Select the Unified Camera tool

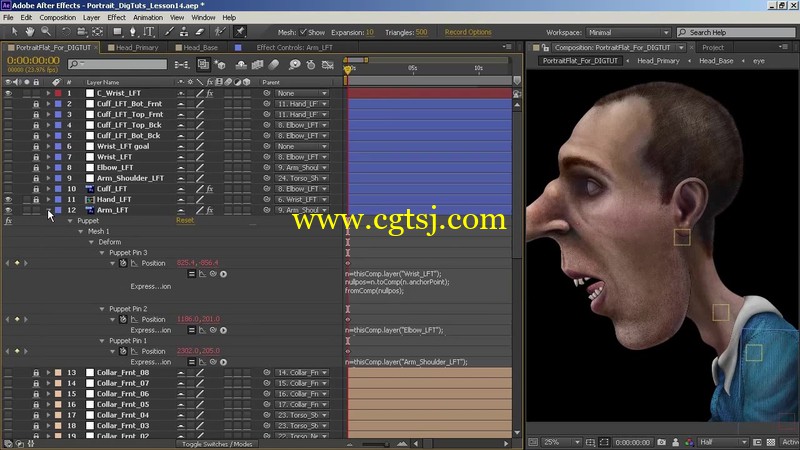(x=82, y=32)
